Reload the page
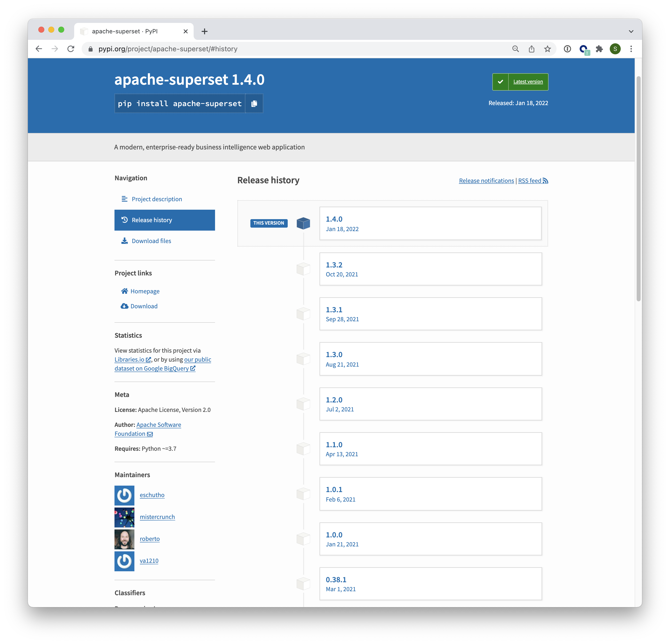This screenshot has width=670, height=644. point(71,49)
